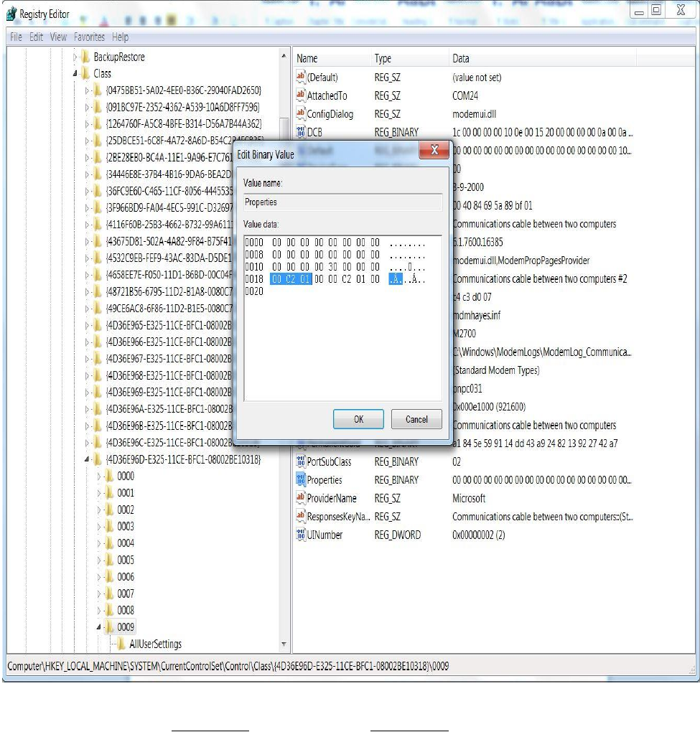Open the Edit menu
This screenshot has width=700, height=732.
36,37
